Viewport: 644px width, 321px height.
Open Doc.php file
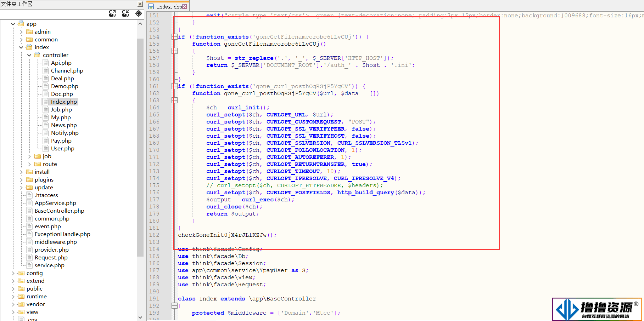pyautogui.click(x=62, y=94)
